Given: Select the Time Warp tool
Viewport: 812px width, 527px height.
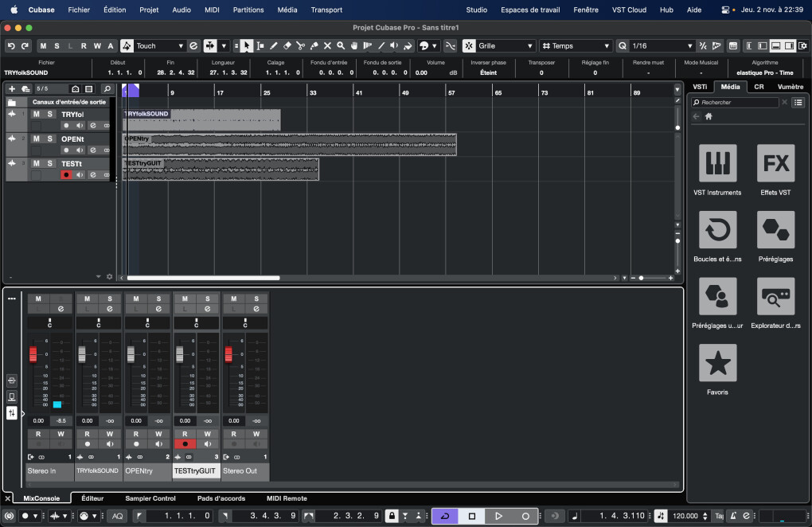Looking at the screenshot, I should coord(368,46).
